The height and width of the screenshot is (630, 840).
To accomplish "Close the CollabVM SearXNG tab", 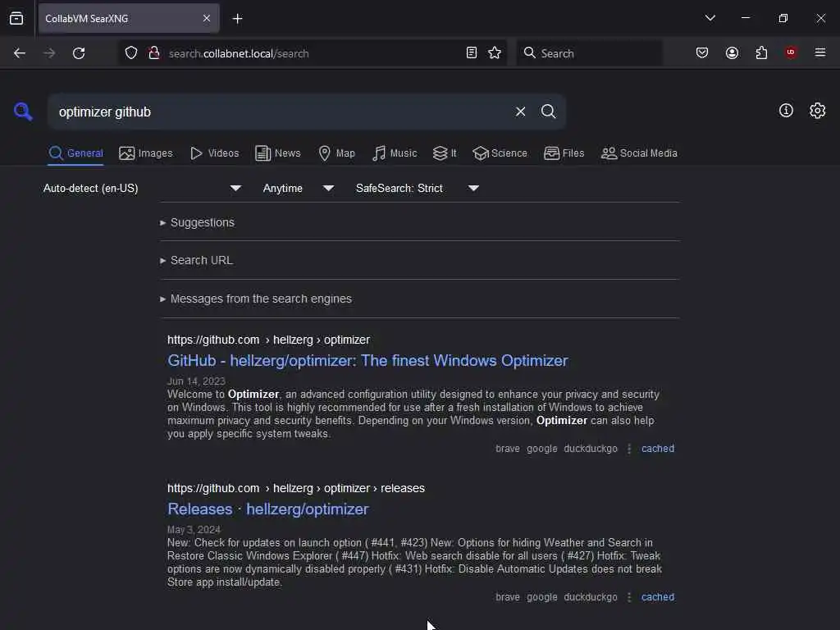I will [x=207, y=18].
